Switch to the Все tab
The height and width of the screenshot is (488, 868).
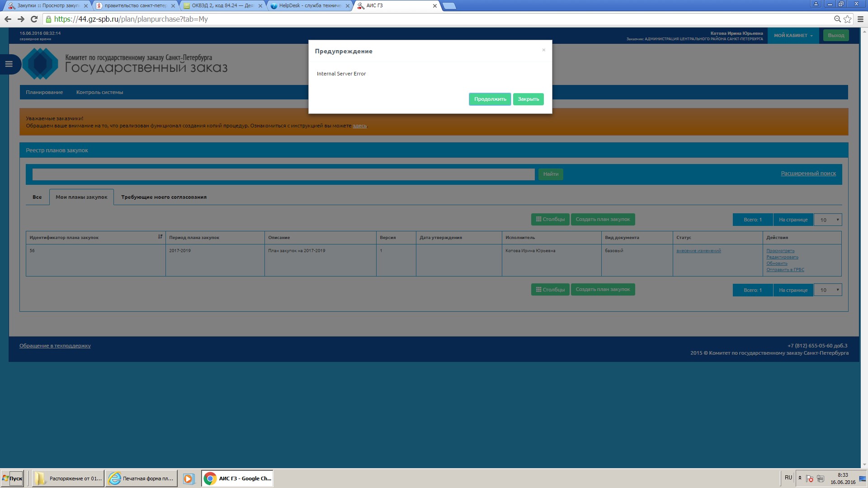coord(37,197)
